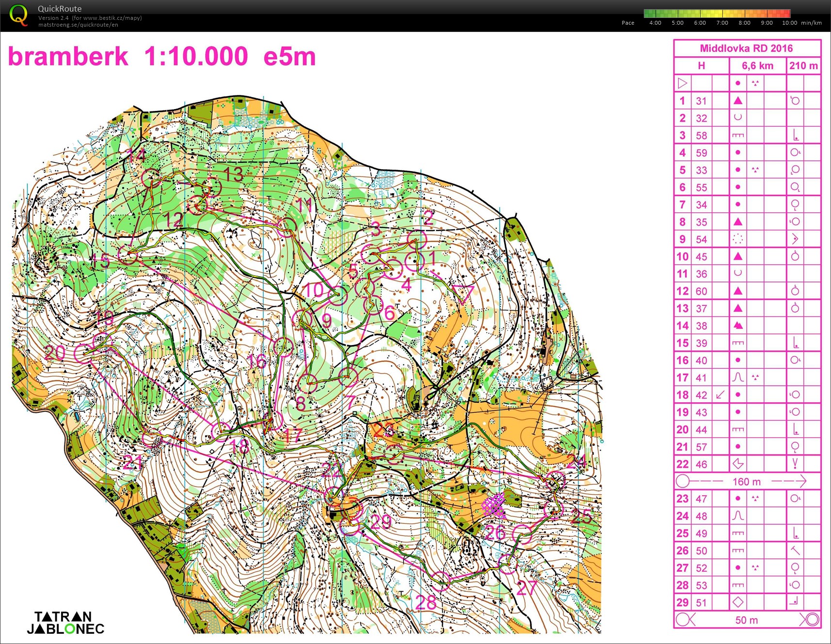831x644 pixels.
Task: Click the pink crosshatched forbidden area on the map
Action: pyautogui.click(x=494, y=504)
